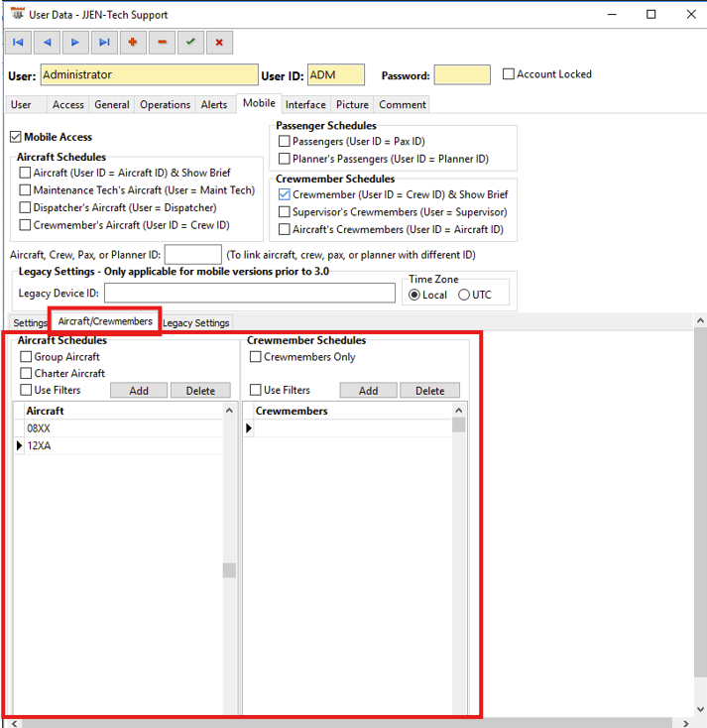Cancel edits with red X icon

click(x=219, y=43)
